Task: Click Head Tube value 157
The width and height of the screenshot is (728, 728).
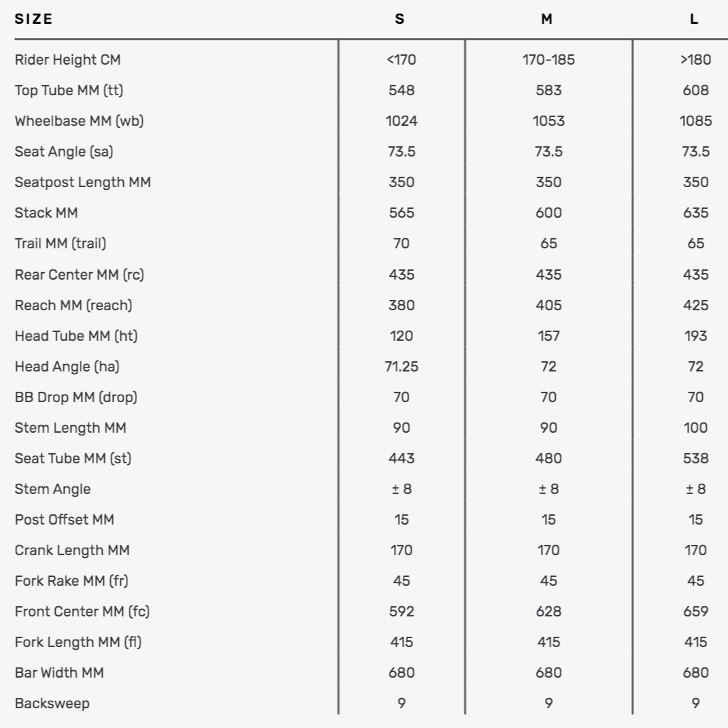Action: pyautogui.click(x=548, y=336)
